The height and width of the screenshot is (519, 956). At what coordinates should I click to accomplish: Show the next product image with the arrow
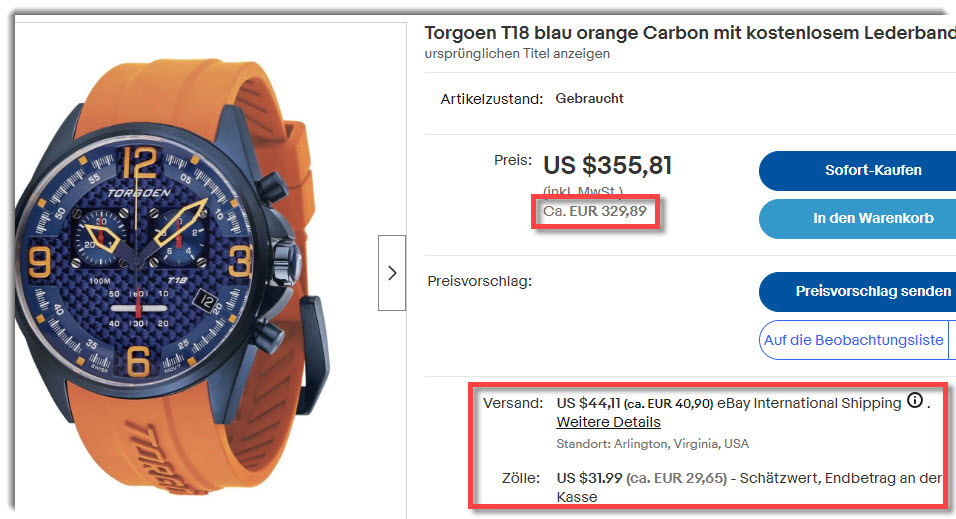[x=392, y=273]
